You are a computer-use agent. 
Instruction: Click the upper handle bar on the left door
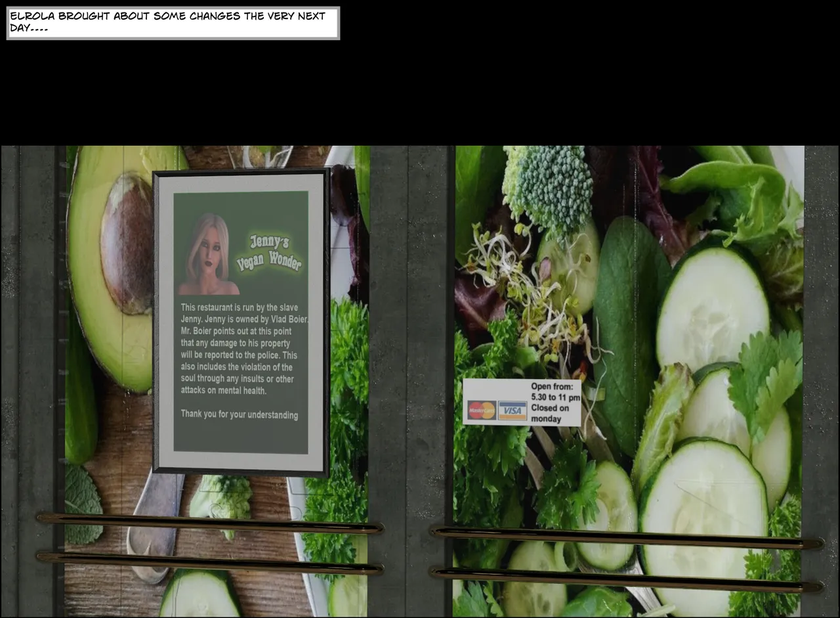[x=210, y=523]
